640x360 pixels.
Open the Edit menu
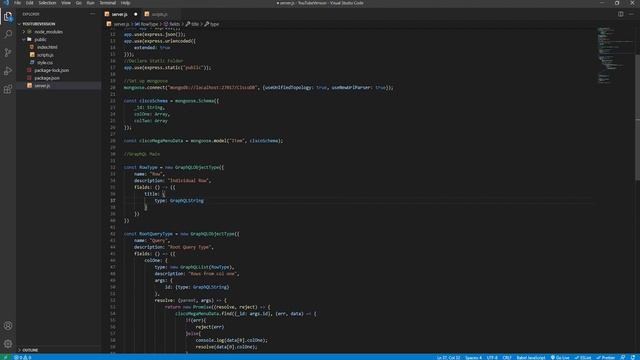click(x=30, y=3)
